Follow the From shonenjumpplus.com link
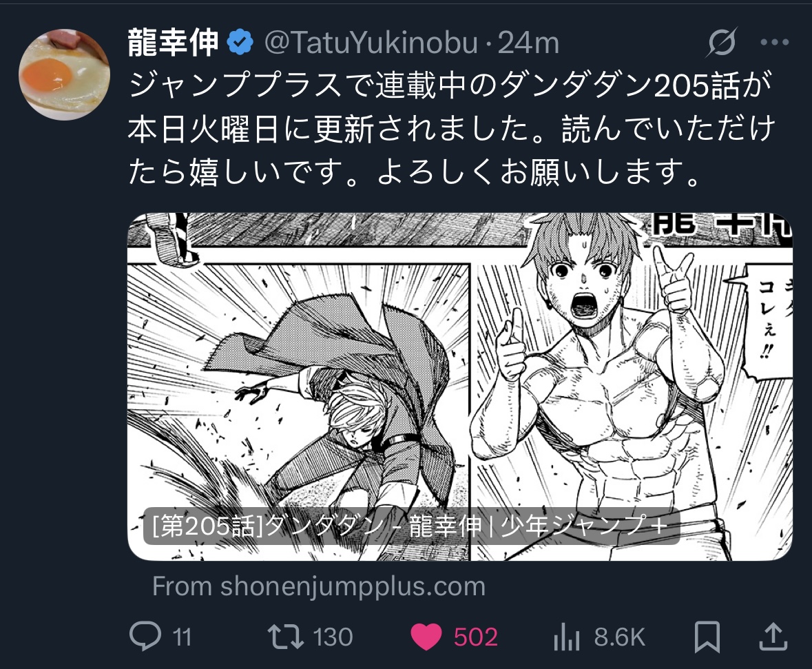Viewport: 812px width, 669px height. pos(319,586)
